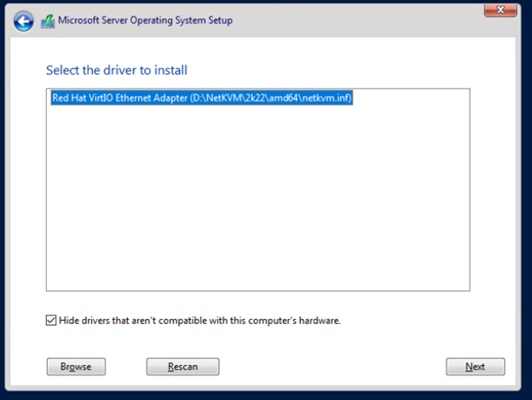Viewport: 532px width, 400px height.
Task: Pick the D:\NetKVM\2k22\amd64 driver line
Action: coord(202,98)
